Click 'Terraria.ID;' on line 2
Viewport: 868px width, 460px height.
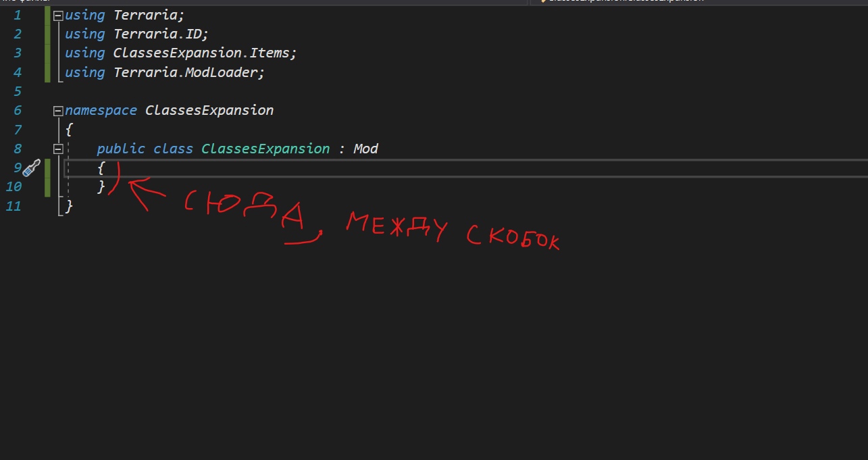[161, 34]
